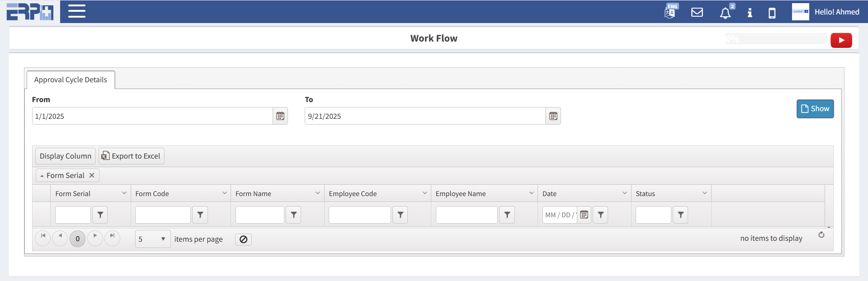Play the YouTube tutorial video

(x=841, y=40)
